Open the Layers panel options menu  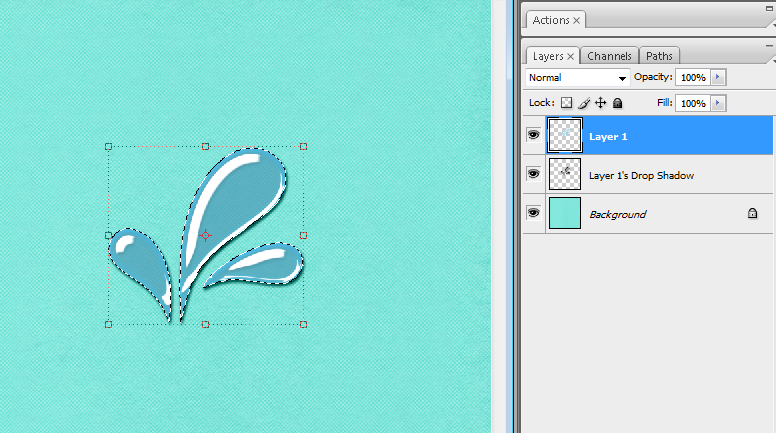[773, 60]
